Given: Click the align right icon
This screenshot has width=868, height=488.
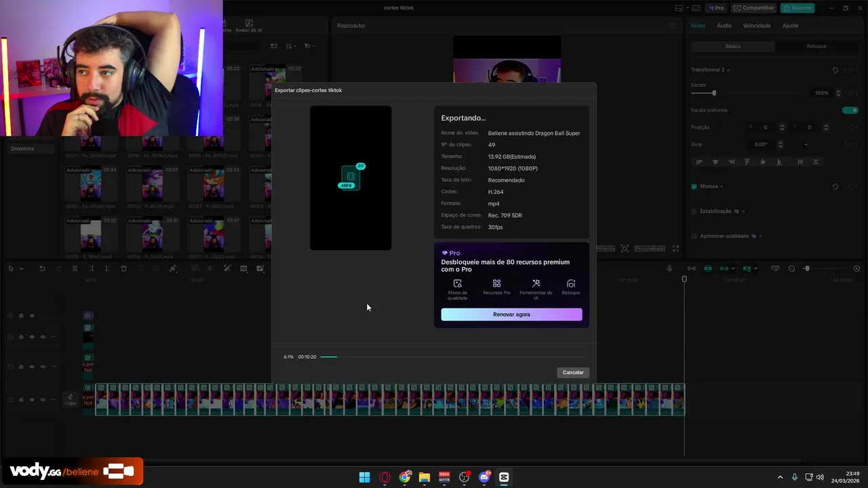Looking at the screenshot, I should click(x=731, y=162).
